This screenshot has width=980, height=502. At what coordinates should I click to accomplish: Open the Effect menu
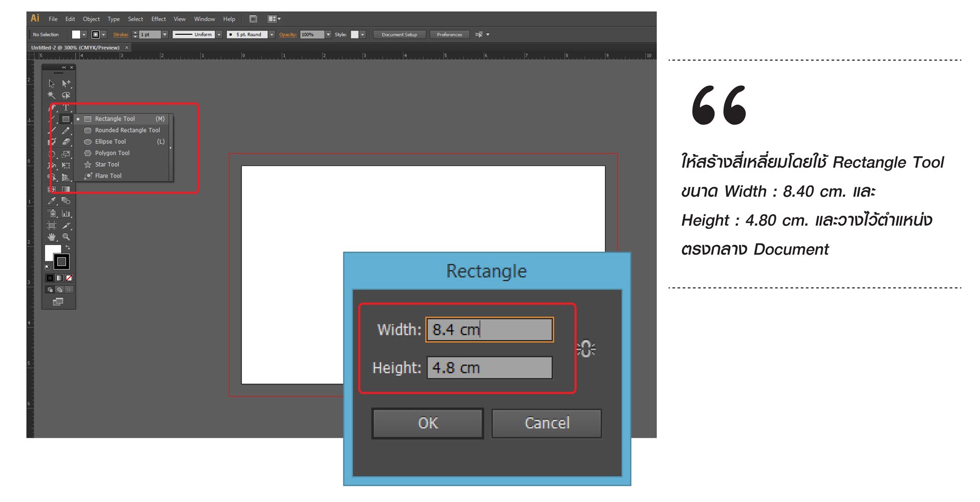pyautogui.click(x=158, y=19)
